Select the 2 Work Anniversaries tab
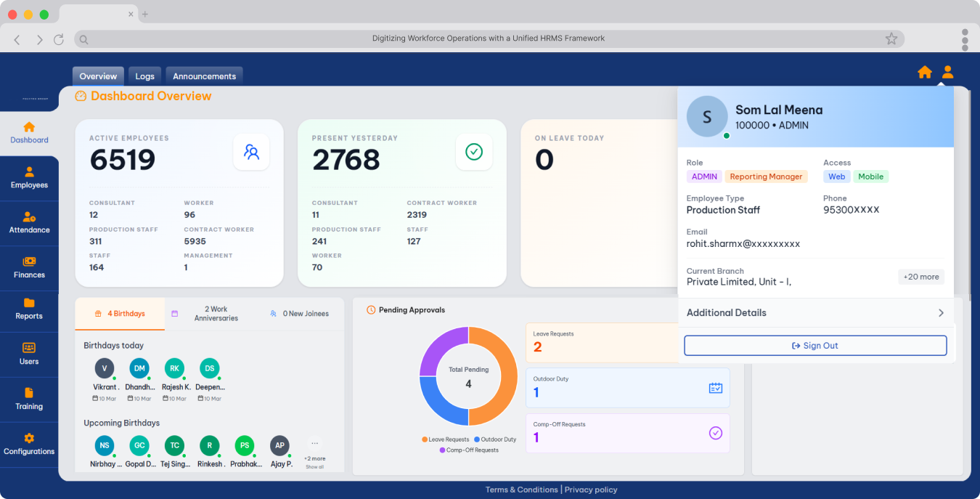This screenshot has height=499, width=980. tap(216, 314)
